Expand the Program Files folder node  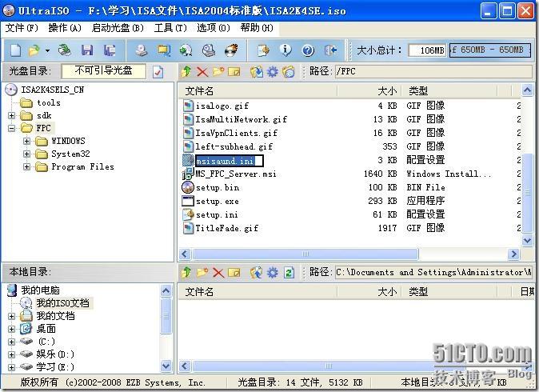(27, 166)
